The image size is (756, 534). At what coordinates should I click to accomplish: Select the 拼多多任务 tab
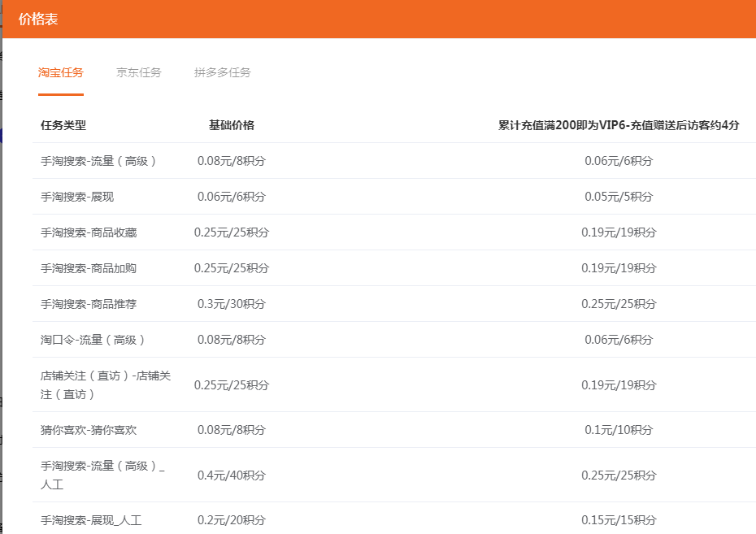pyautogui.click(x=222, y=72)
